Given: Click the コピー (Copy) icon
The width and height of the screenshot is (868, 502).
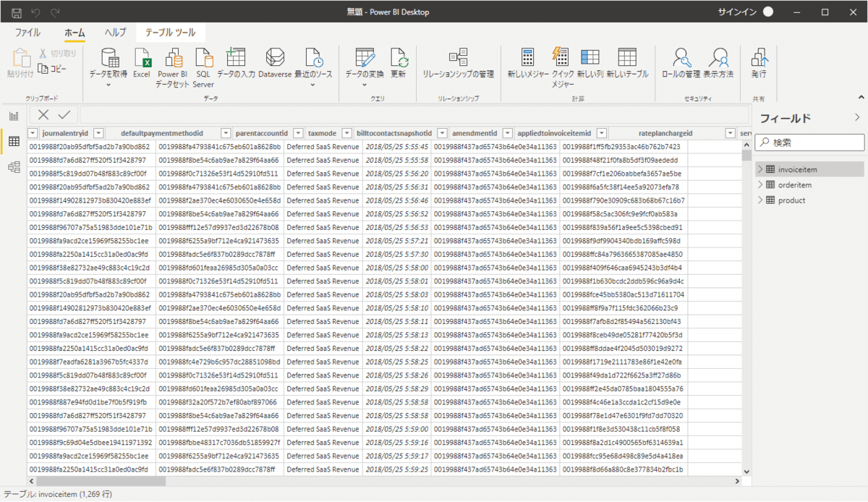Looking at the screenshot, I should click(x=43, y=69).
